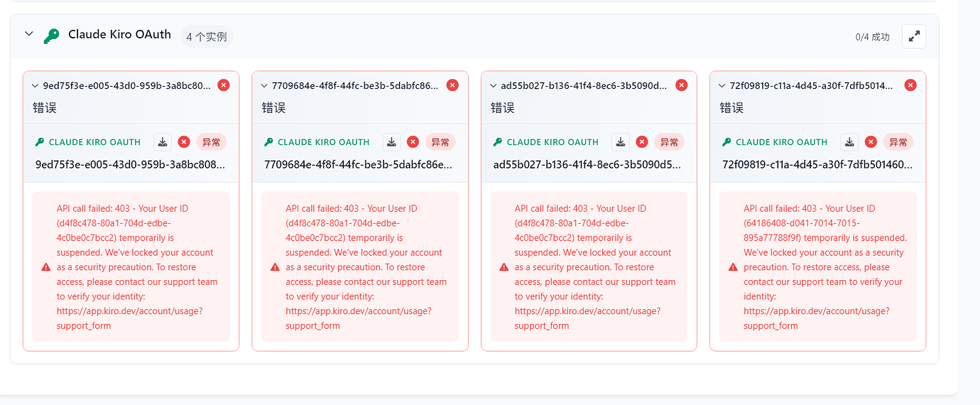980x405 pixels.
Task: Click key icon before CLAUDE KIRO OAUTH in 7709684e card
Action: [268, 142]
